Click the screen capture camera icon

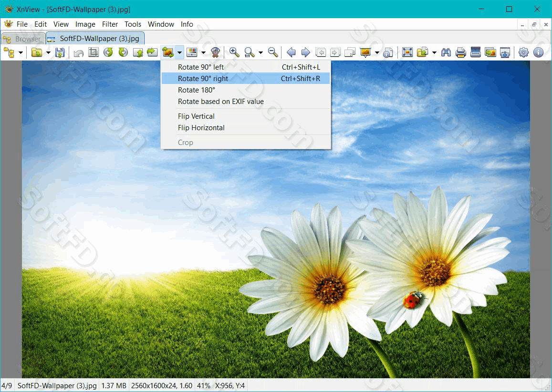click(x=505, y=52)
